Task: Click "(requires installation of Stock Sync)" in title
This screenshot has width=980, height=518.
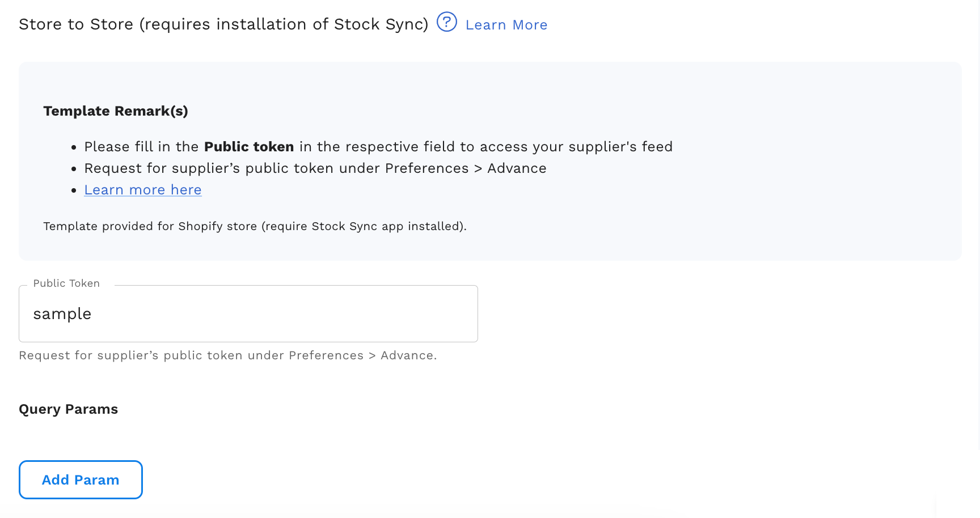Action: click(x=284, y=24)
